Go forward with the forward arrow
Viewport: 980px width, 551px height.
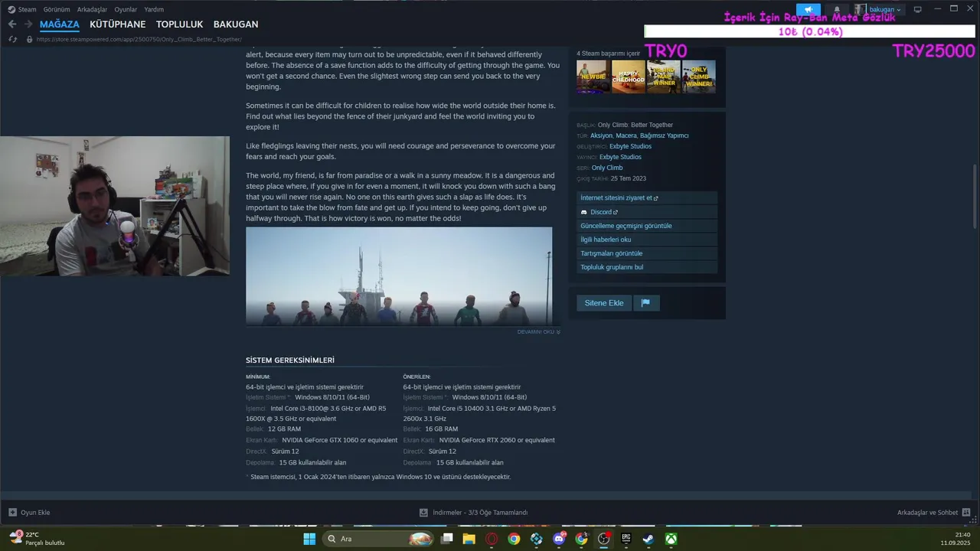pos(28,24)
